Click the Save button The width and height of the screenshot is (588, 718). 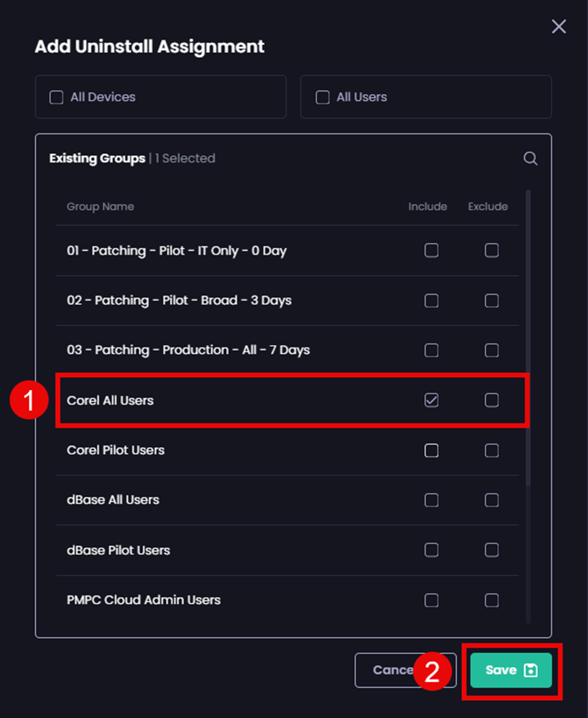coord(510,670)
